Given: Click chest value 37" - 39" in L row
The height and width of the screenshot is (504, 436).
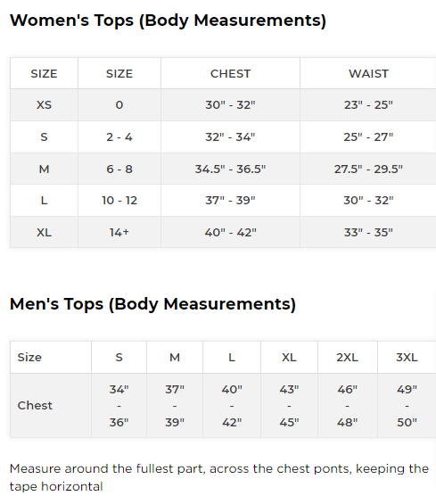Looking at the screenshot, I should (230, 201).
